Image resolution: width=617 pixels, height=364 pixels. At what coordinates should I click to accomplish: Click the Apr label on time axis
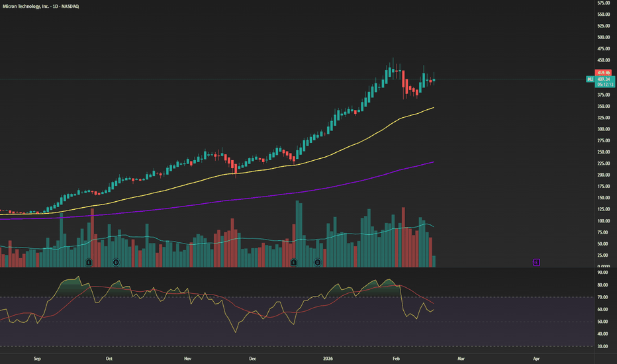point(536,358)
